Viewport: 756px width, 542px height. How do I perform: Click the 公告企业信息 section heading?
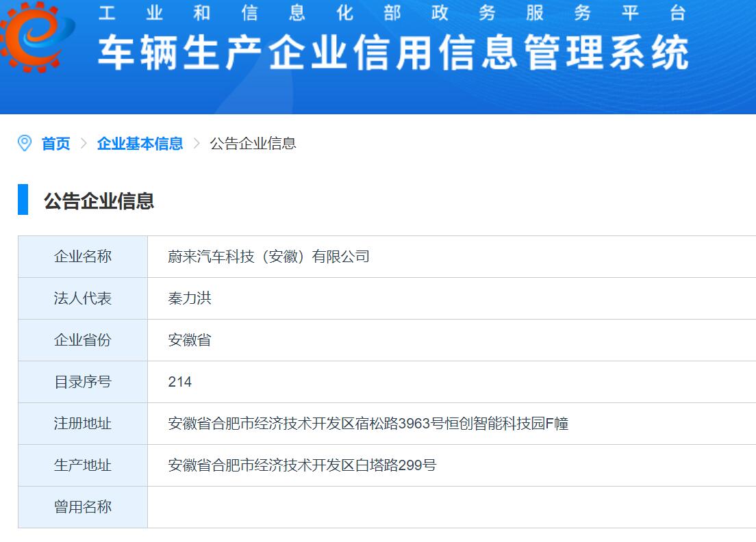[x=99, y=201]
